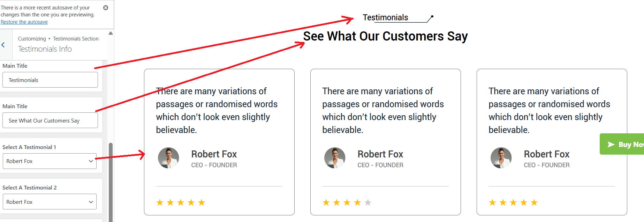644x222 pixels.
Task: Click the customizer panel scroll-up arrow
Action: click(111, 33)
